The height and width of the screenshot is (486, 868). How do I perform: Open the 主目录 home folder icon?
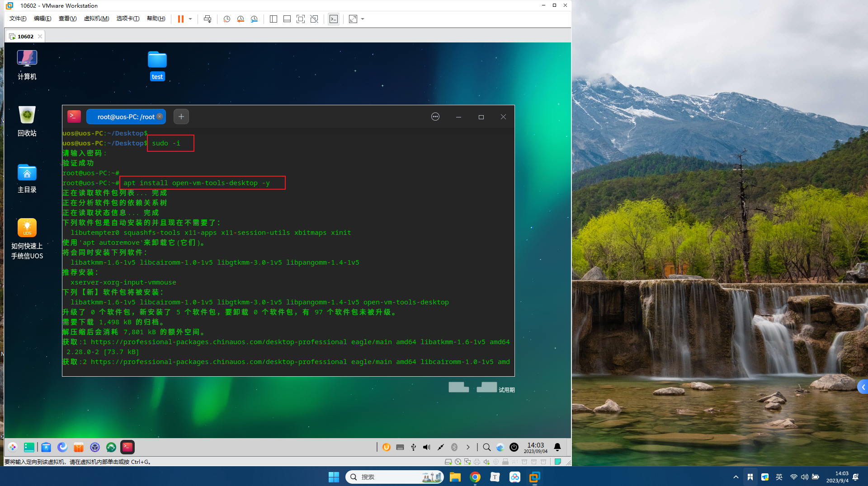(27, 178)
